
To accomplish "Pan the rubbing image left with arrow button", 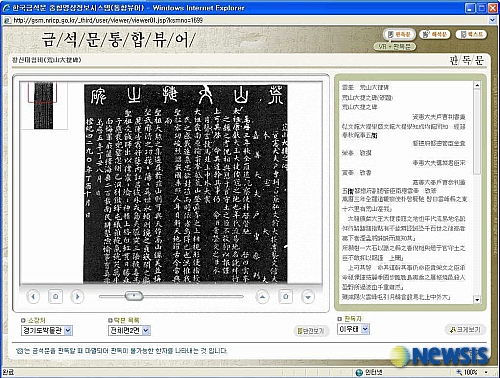I will coord(33,296).
